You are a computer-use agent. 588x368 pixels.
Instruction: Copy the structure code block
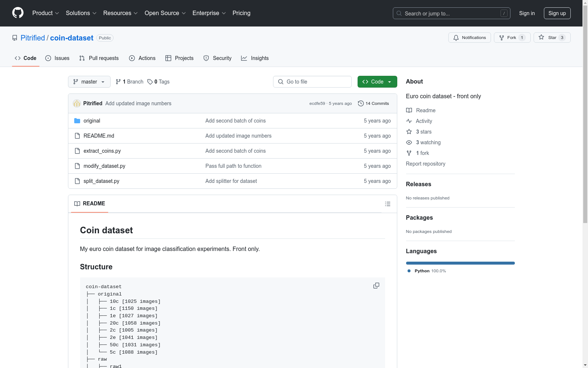tap(376, 286)
